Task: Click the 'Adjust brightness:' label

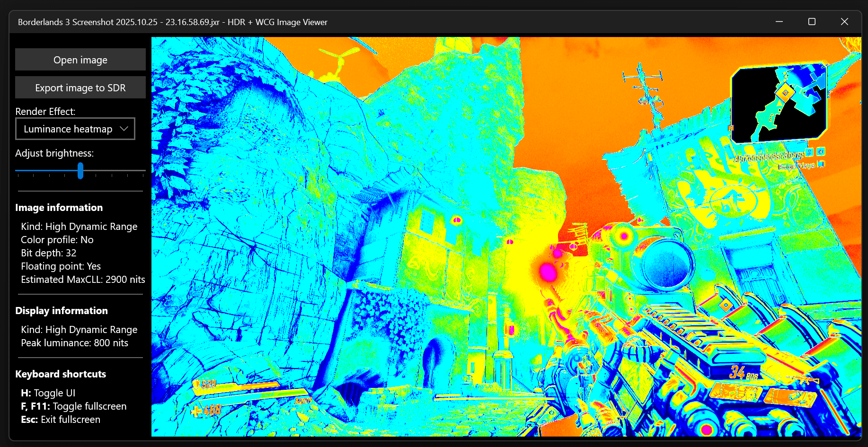Action: click(54, 153)
